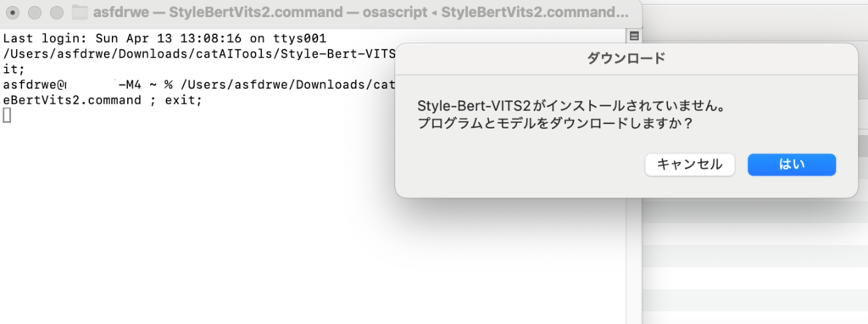Screen dimensions: 868x324
Task: Click the empty Terminal output area
Action: coord(310,232)
